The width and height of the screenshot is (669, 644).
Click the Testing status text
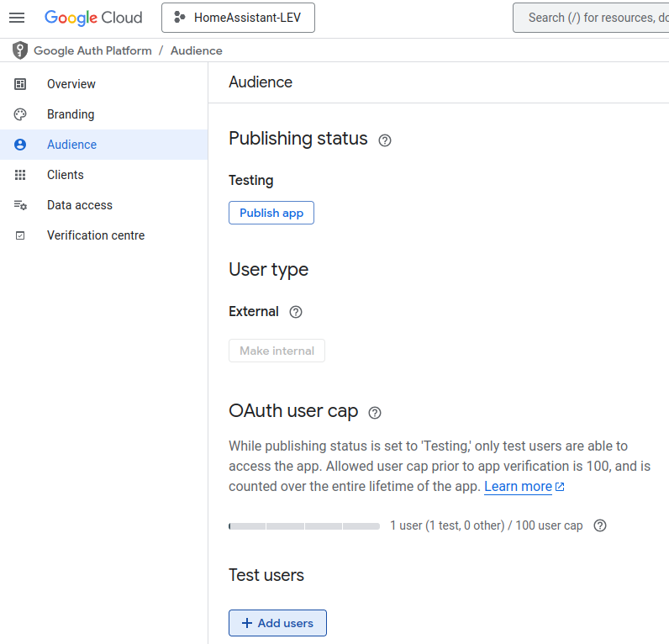(x=250, y=180)
